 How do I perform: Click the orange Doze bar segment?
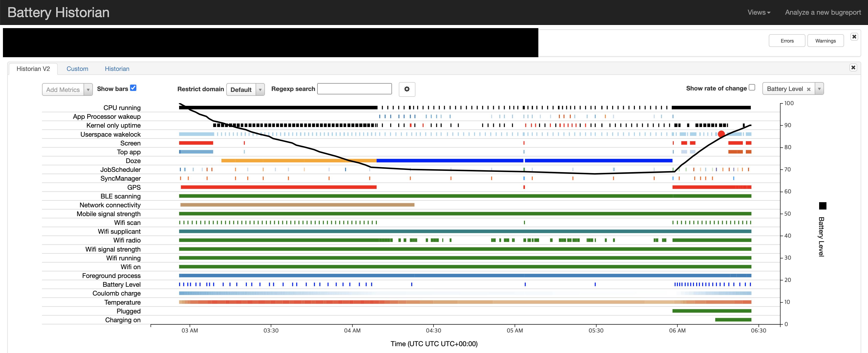(299, 161)
